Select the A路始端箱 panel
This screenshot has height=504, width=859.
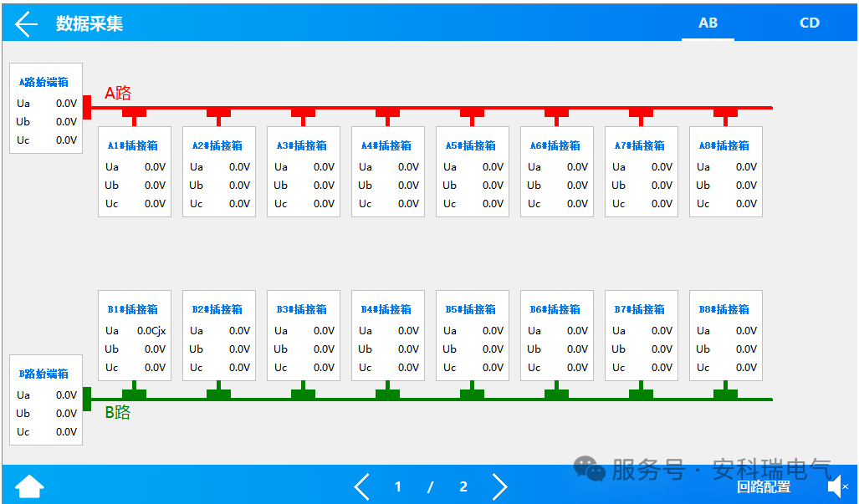click(x=46, y=109)
